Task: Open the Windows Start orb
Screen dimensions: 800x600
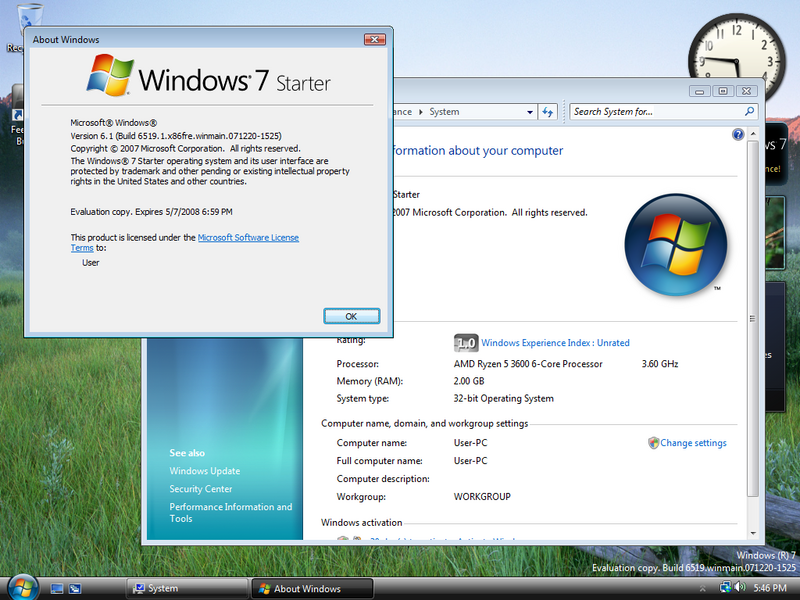Action: (x=22, y=587)
